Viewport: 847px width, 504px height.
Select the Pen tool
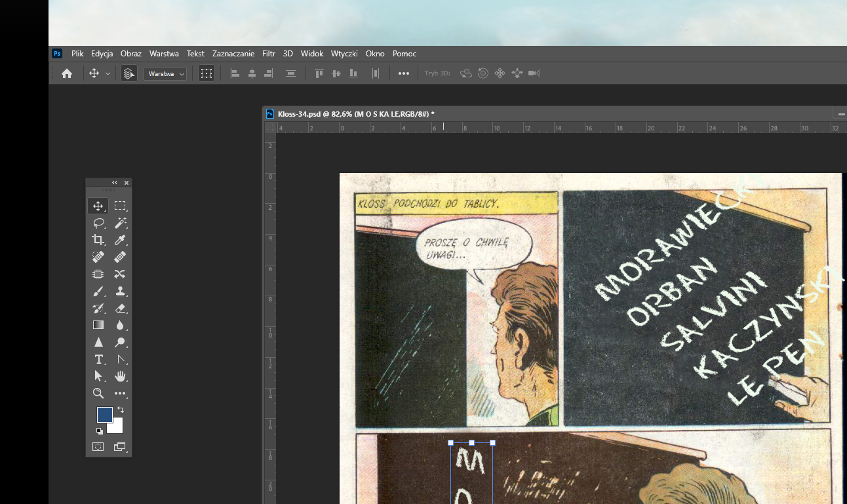click(x=120, y=359)
